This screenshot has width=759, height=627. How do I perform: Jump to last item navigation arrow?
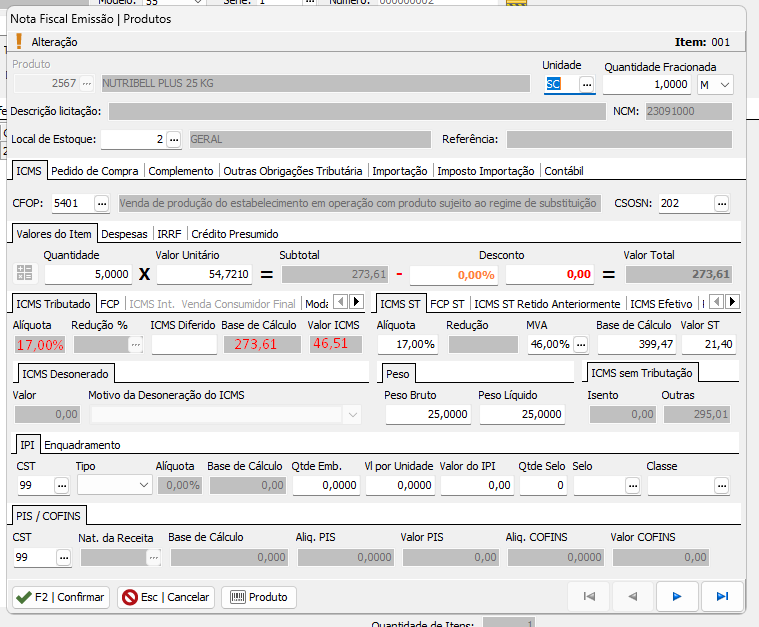[x=722, y=597]
